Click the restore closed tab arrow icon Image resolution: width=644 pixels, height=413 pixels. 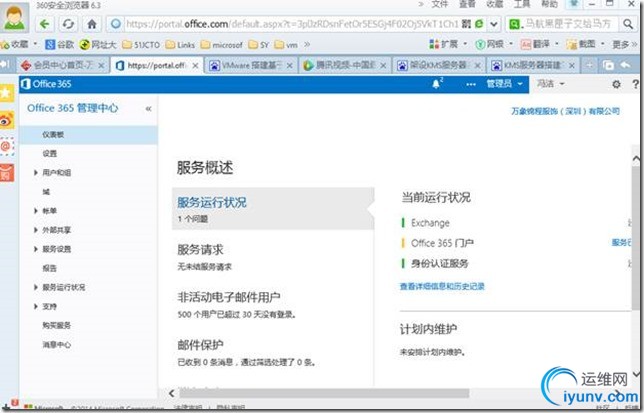coord(625,65)
